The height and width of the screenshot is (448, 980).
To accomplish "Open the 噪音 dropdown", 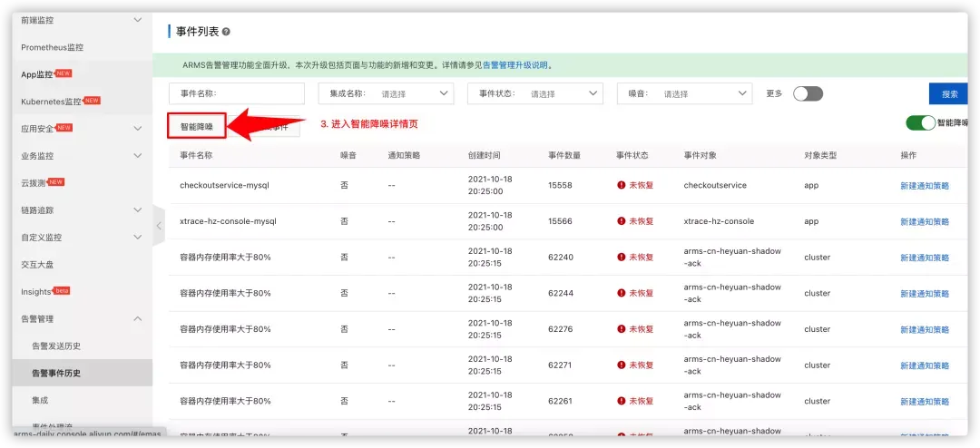I will coord(684,93).
